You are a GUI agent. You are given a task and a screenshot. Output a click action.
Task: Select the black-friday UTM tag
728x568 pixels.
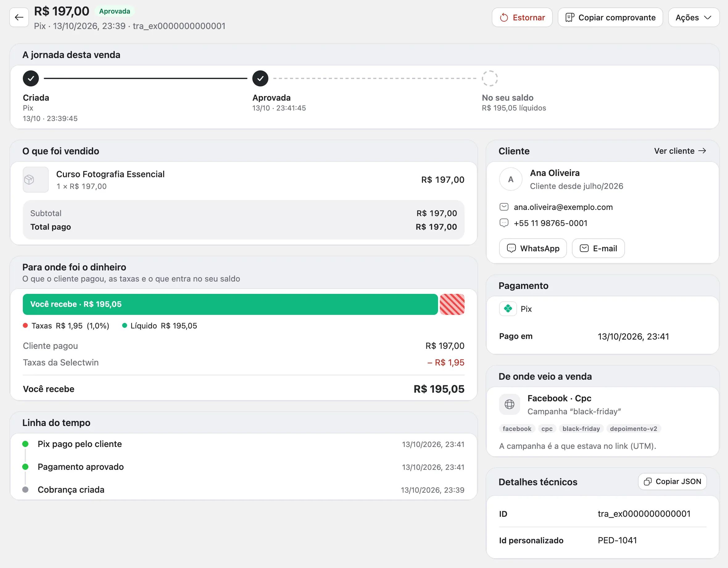pos(581,428)
